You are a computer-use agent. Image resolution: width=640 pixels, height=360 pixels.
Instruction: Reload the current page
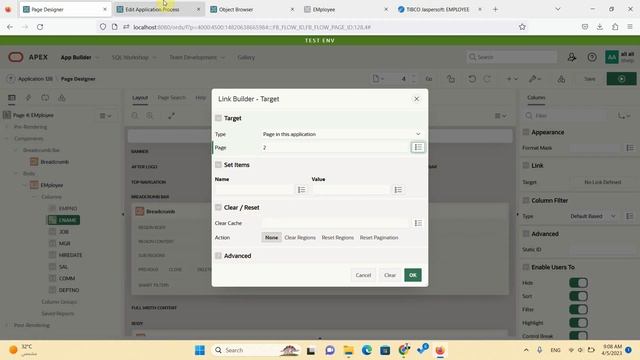pos(40,27)
